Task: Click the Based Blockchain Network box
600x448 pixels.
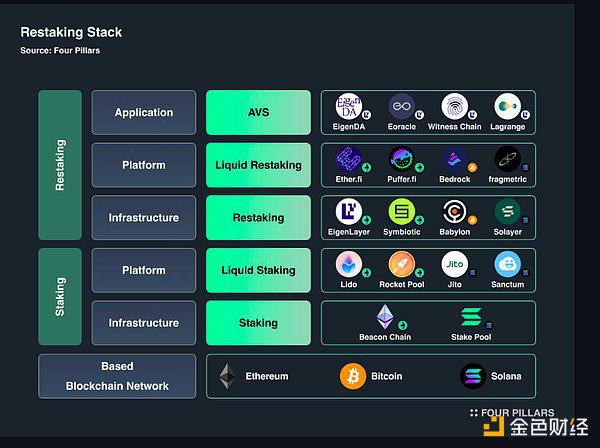Action: 117,376
